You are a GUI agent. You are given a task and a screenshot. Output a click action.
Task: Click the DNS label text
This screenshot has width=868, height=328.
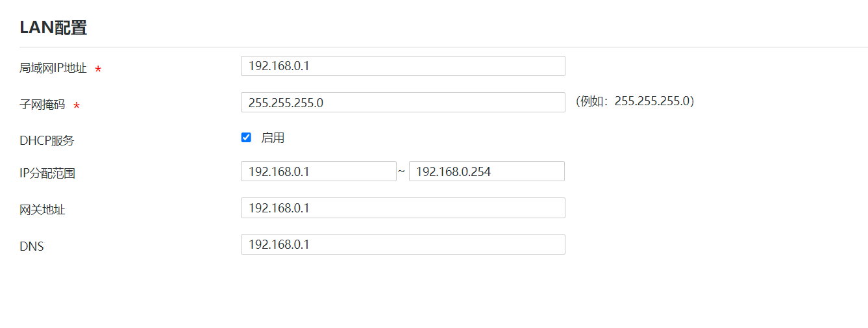click(32, 247)
